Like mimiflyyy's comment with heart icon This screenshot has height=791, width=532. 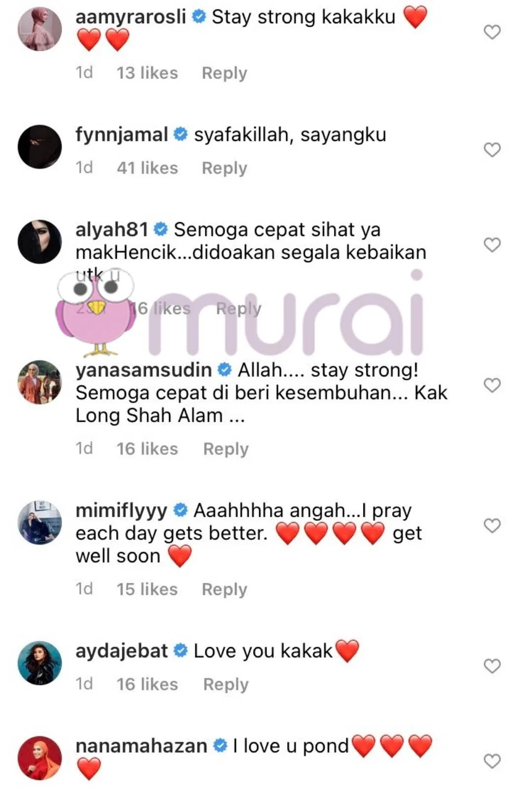point(492,526)
